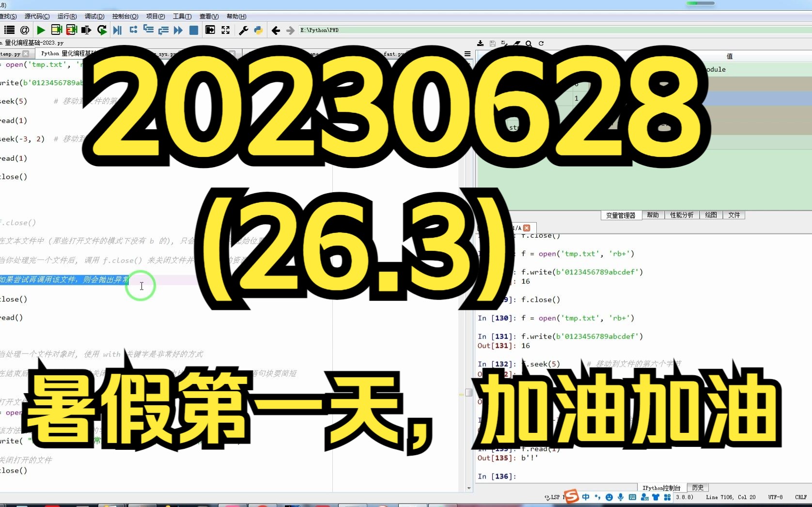The image size is (812, 507).
Task: Open the 帮助(H) menu
Action: pos(236,16)
